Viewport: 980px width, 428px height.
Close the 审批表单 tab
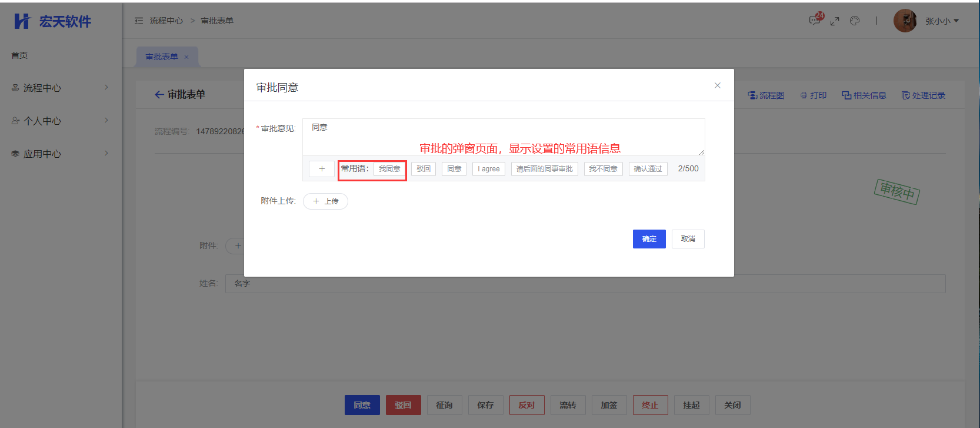(186, 57)
